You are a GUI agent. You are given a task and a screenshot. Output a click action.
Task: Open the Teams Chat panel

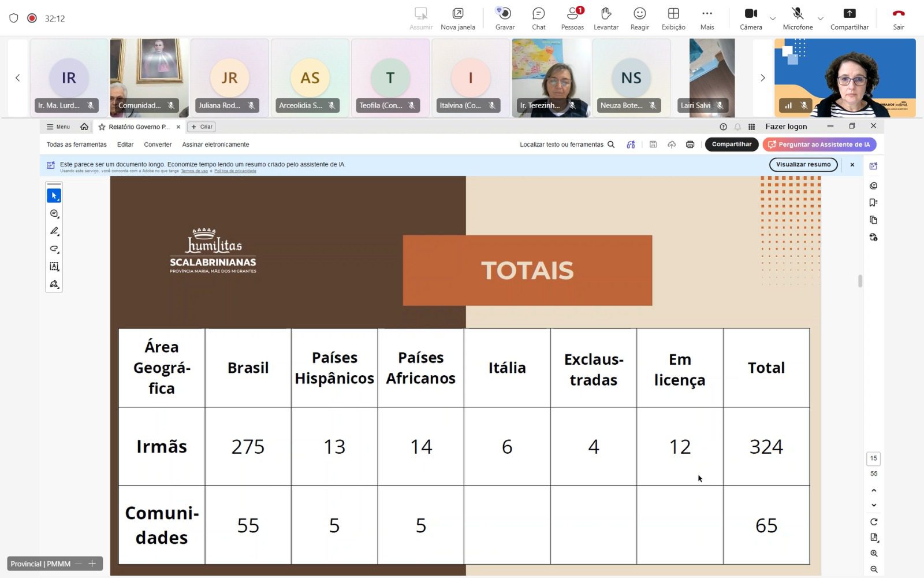coord(538,18)
